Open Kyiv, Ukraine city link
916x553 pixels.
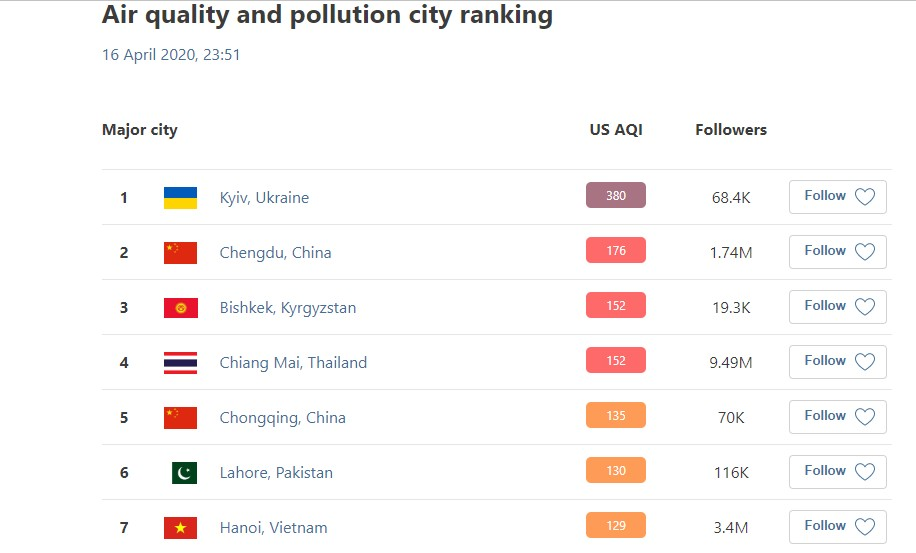click(264, 198)
